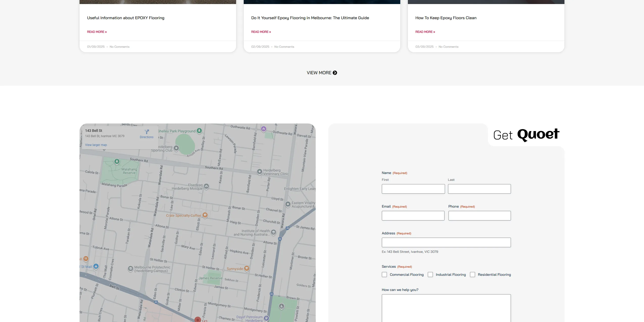
Task: Click the Elsedeaq Heidelberg Mosque marker icon
Action: 206,186
